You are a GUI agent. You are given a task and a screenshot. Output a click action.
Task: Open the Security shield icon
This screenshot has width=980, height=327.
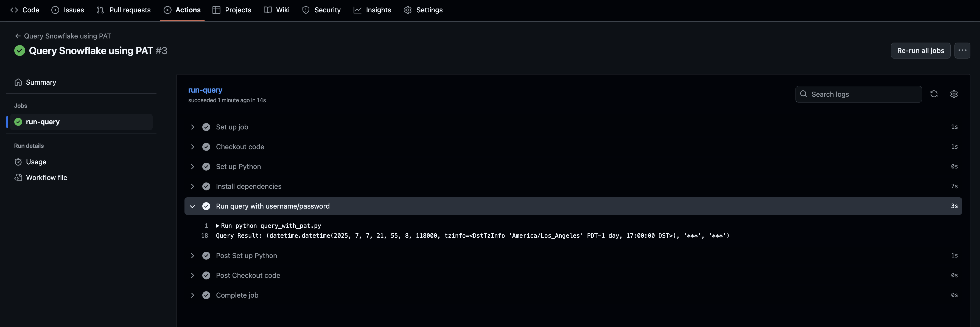[306, 10]
